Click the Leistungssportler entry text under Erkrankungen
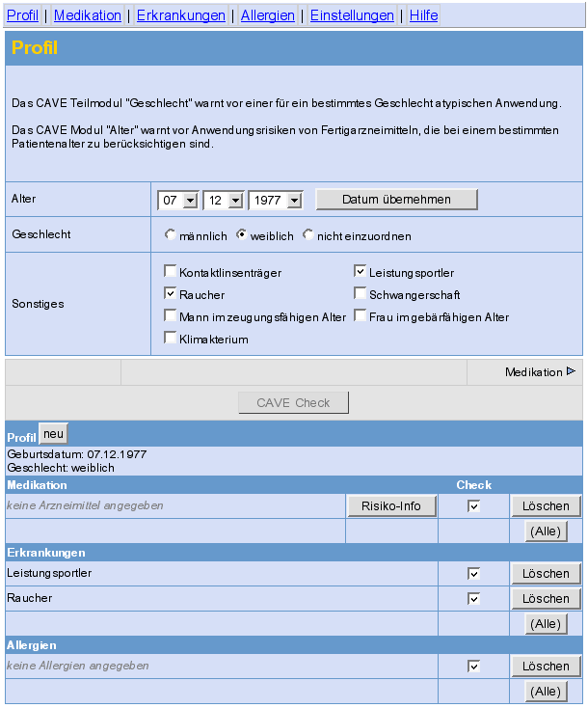 pos(49,573)
